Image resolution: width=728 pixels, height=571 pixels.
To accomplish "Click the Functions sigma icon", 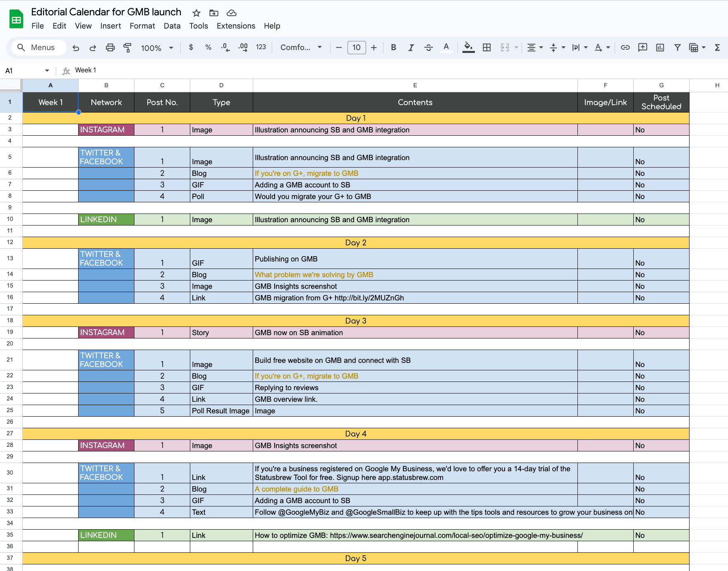I will click(717, 48).
